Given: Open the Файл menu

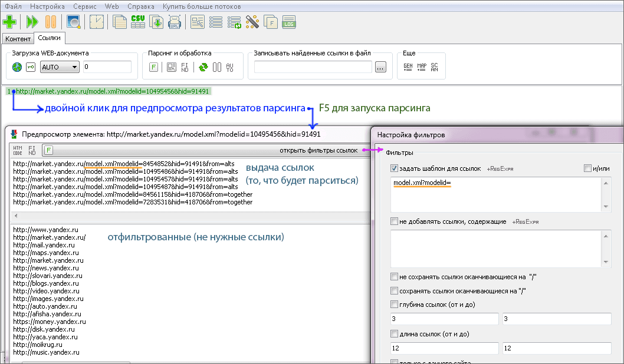Looking at the screenshot, I should coord(13,6).
